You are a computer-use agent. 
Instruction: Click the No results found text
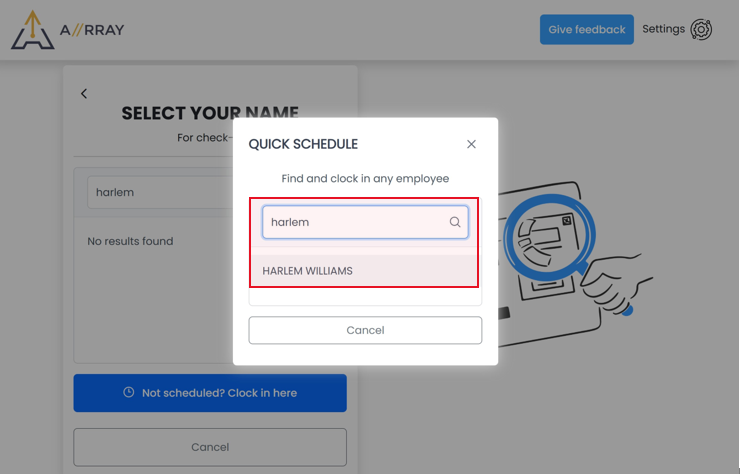pyautogui.click(x=130, y=241)
